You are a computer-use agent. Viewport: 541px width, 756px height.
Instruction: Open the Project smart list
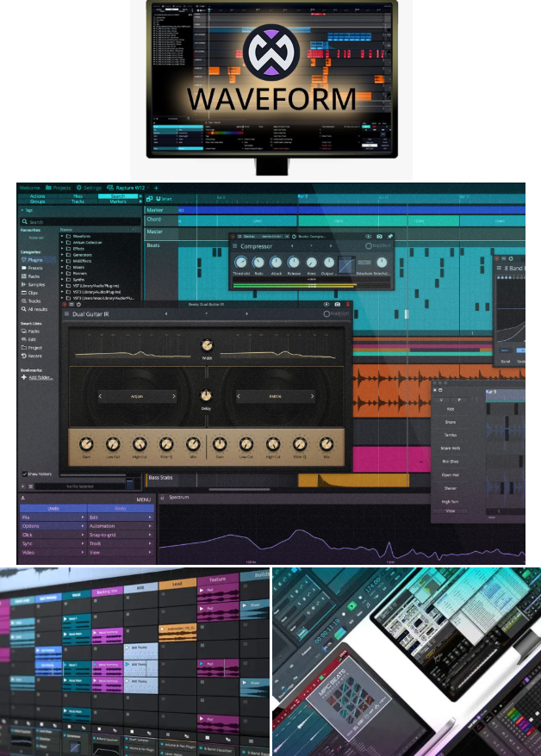tap(32, 348)
